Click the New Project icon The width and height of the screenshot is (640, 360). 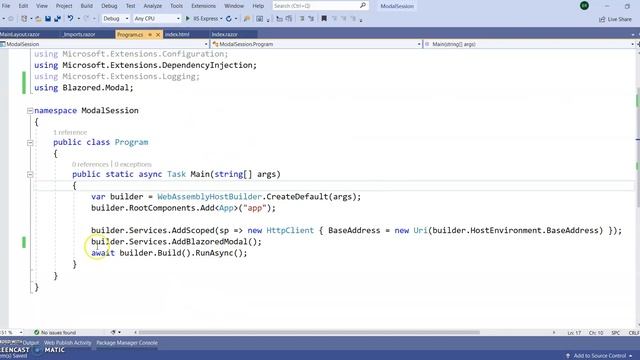[24, 19]
